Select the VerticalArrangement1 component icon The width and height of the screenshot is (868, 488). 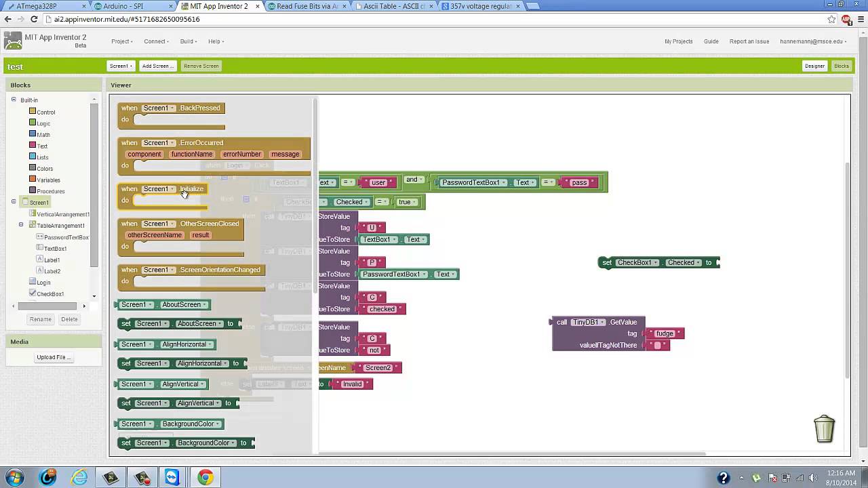(32, 214)
